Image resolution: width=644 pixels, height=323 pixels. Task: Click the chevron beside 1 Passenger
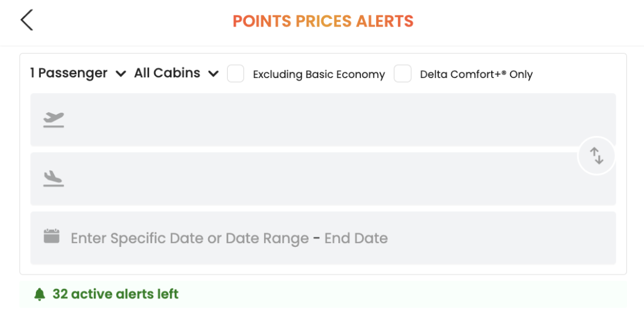[x=121, y=74]
